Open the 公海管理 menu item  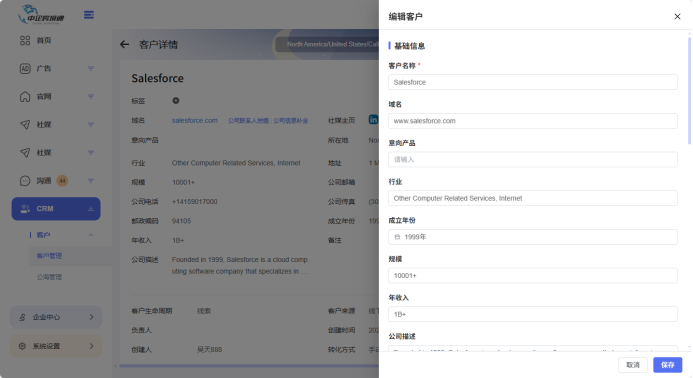tap(49, 277)
